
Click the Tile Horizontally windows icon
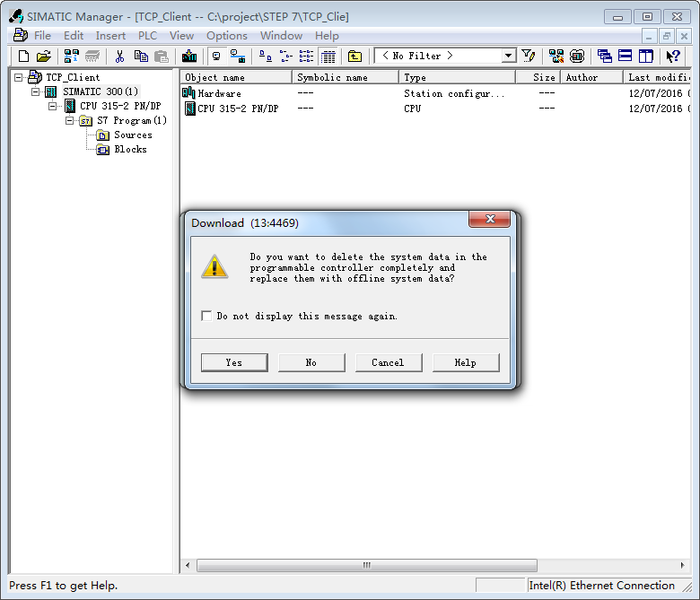[x=625, y=57]
